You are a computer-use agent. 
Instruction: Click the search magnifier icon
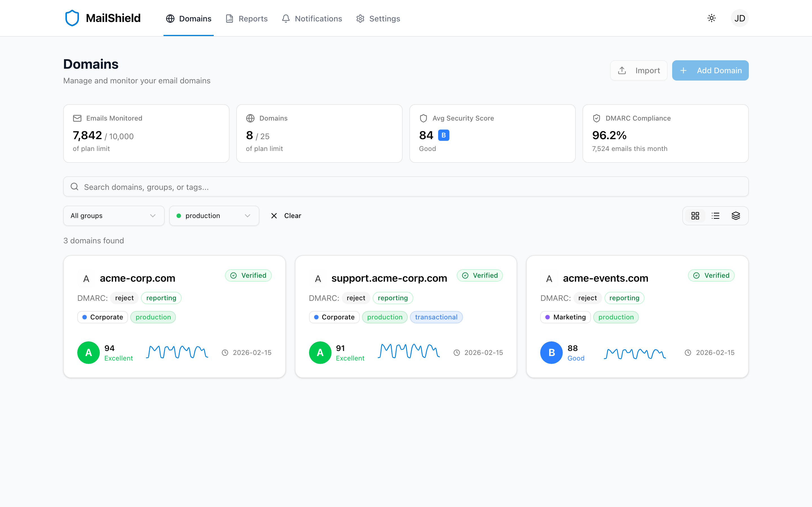click(74, 186)
